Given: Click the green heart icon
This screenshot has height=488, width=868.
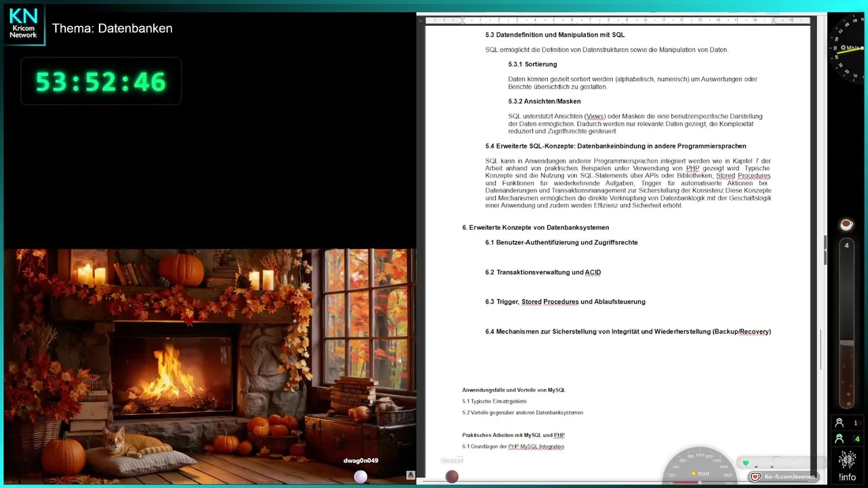Looking at the screenshot, I should 746,463.
